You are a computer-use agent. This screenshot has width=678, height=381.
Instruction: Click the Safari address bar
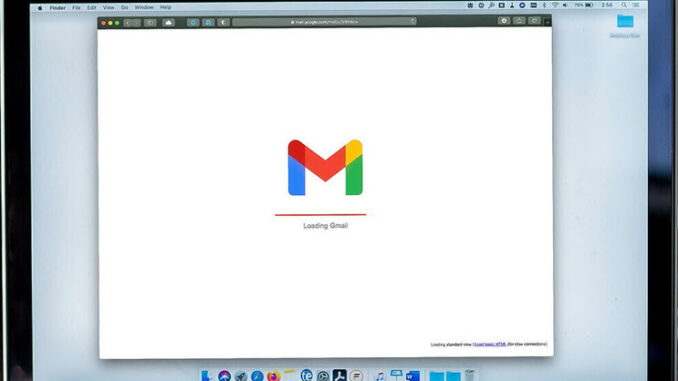(x=324, y=22)
